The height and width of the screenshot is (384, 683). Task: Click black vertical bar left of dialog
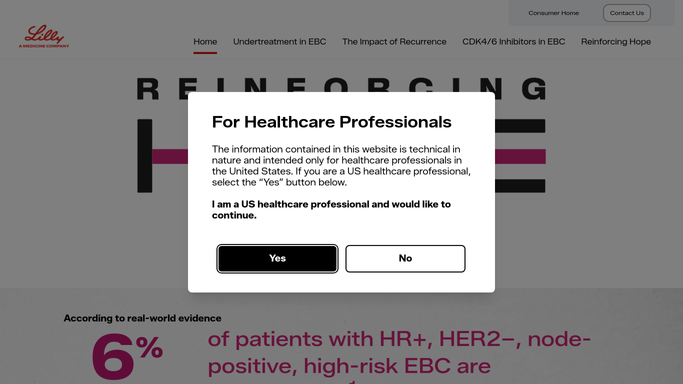(x=145, y=156)
